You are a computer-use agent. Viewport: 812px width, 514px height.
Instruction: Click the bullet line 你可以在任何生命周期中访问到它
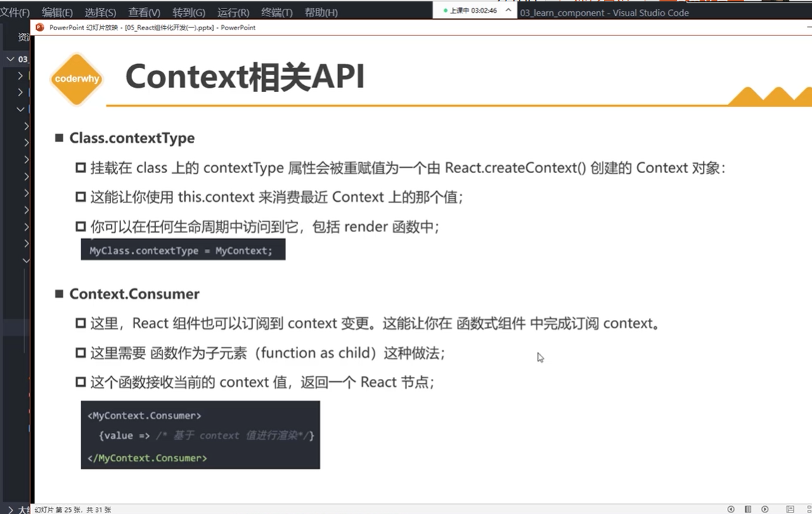(264, 227)
